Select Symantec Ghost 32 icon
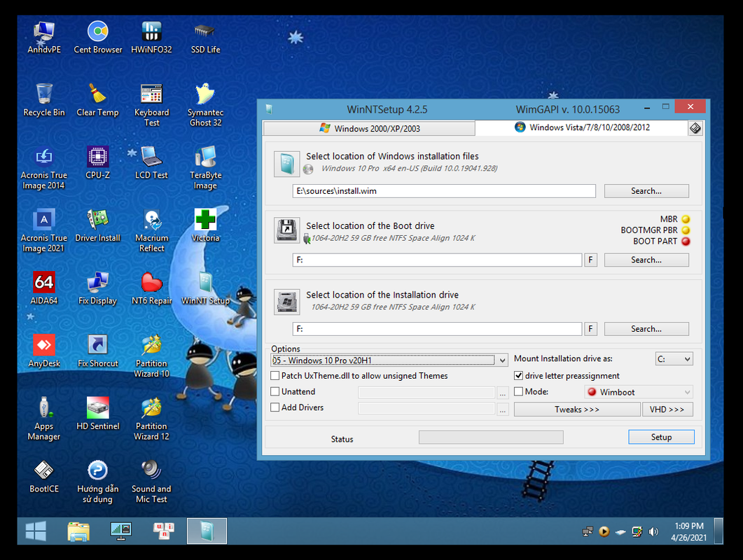 [x=205, y=105]
